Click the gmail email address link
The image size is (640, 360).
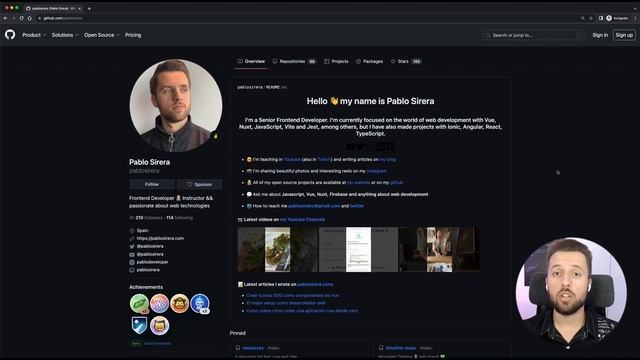click(314, 206)
